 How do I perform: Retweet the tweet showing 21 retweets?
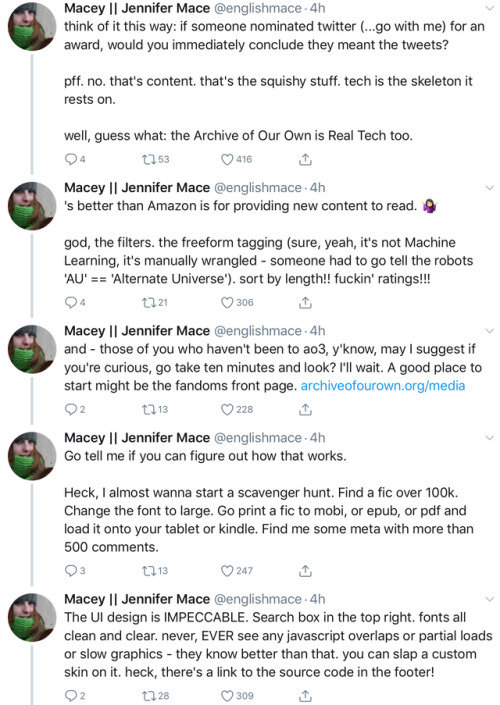pos(148,303)
